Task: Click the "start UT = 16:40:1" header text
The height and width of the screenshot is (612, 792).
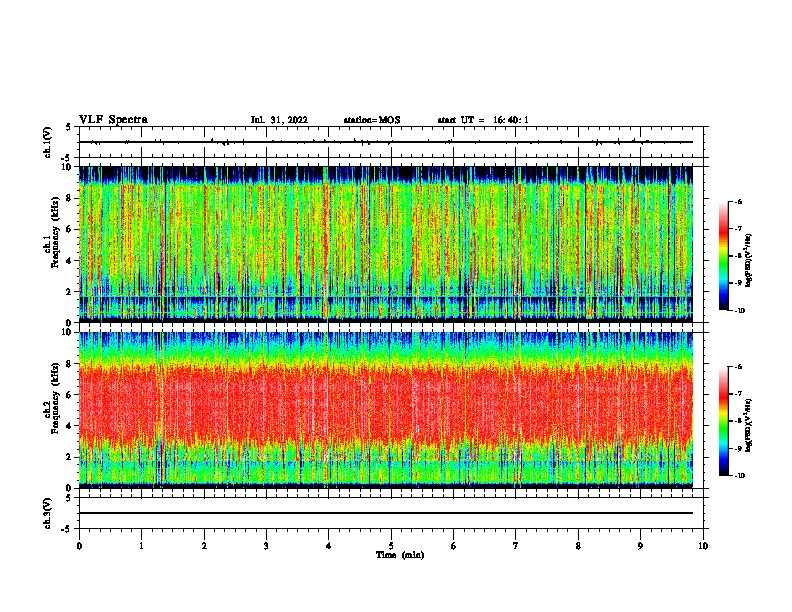Action: click(483, 120)
